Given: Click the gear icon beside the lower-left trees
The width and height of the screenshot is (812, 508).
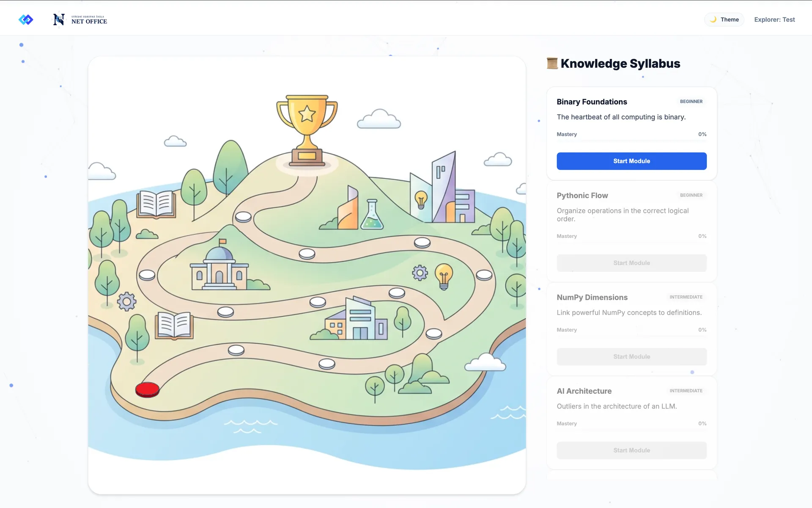Looking at the screenshot, I should pyautogui.click(x=126, y=302).
